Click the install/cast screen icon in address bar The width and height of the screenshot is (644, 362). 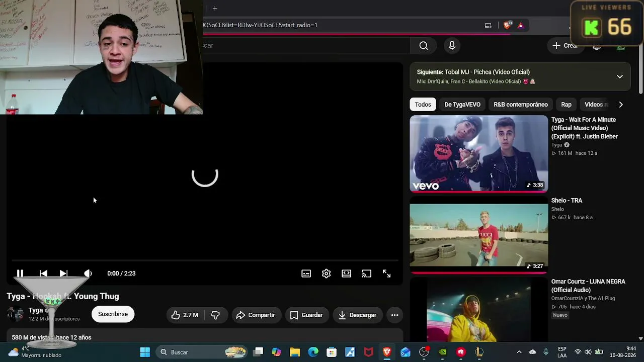coord(488,25)
